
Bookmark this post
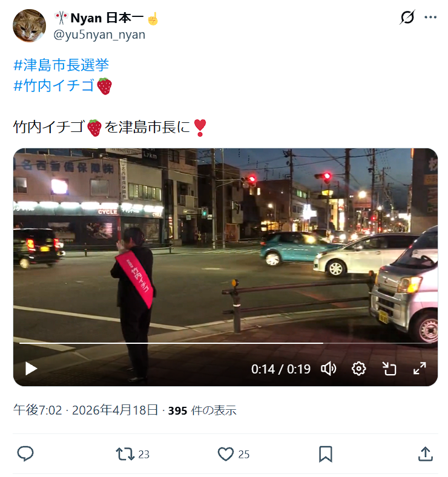325,454
